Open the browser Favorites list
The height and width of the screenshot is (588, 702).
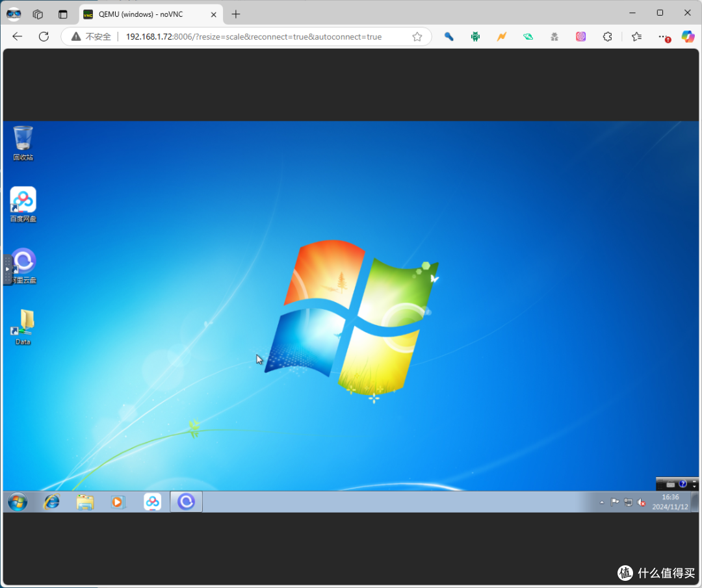(636, 36)
